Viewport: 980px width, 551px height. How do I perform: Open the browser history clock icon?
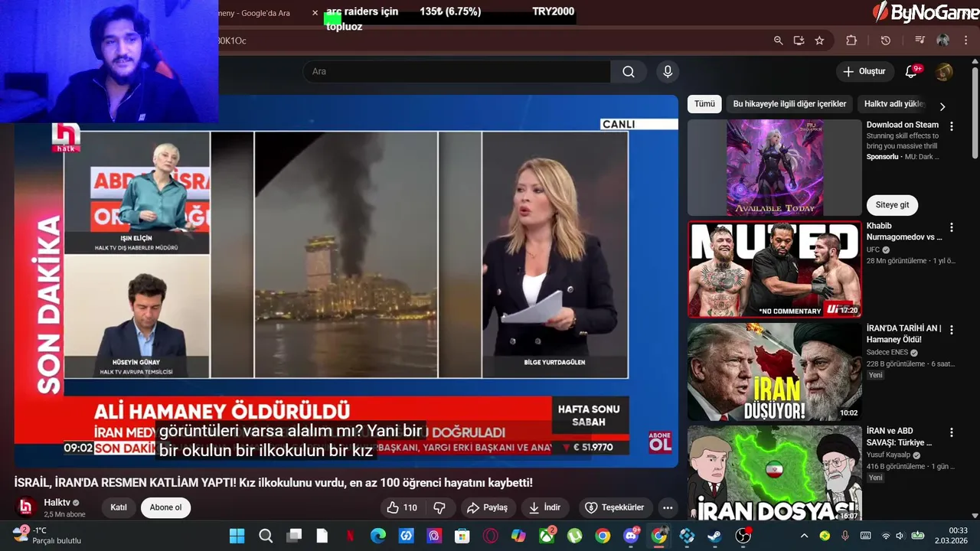coord(886,41)
